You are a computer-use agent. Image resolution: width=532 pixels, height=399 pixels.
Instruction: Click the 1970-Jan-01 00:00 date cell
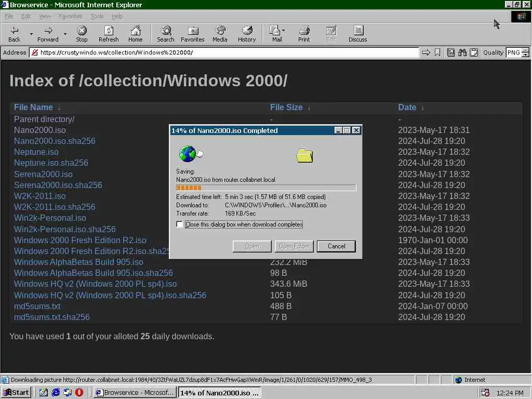click(x=433, y=240)
